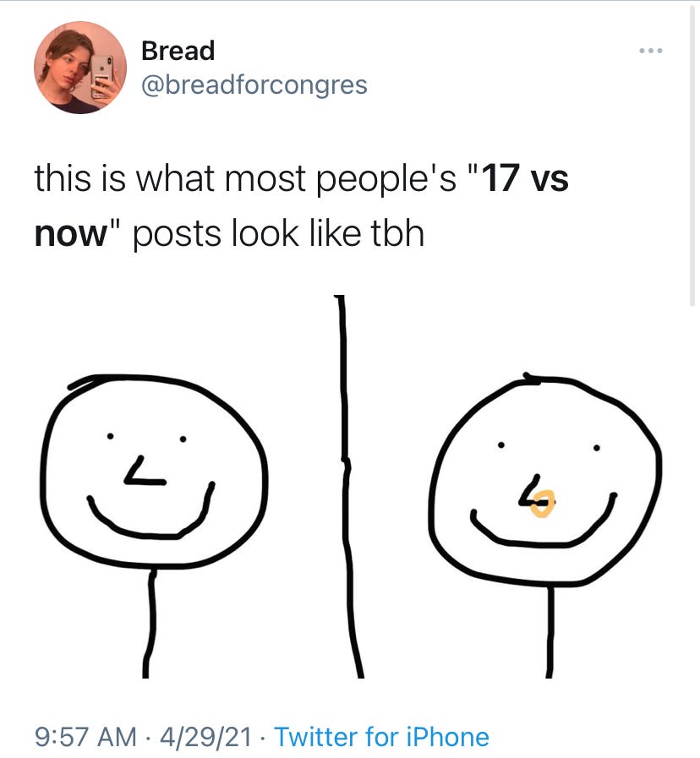Click the bold word "now" in tweet

(x=71, y=234)
